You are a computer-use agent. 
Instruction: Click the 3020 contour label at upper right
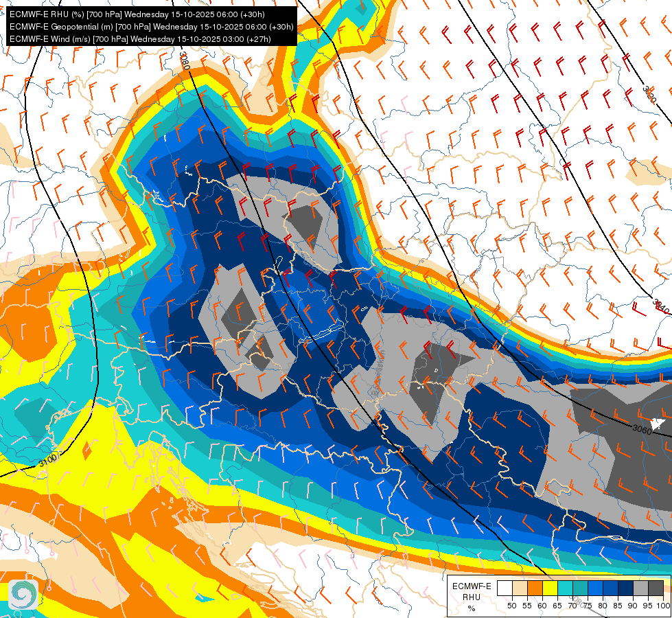pyautogui.click(x=649, y=94)
